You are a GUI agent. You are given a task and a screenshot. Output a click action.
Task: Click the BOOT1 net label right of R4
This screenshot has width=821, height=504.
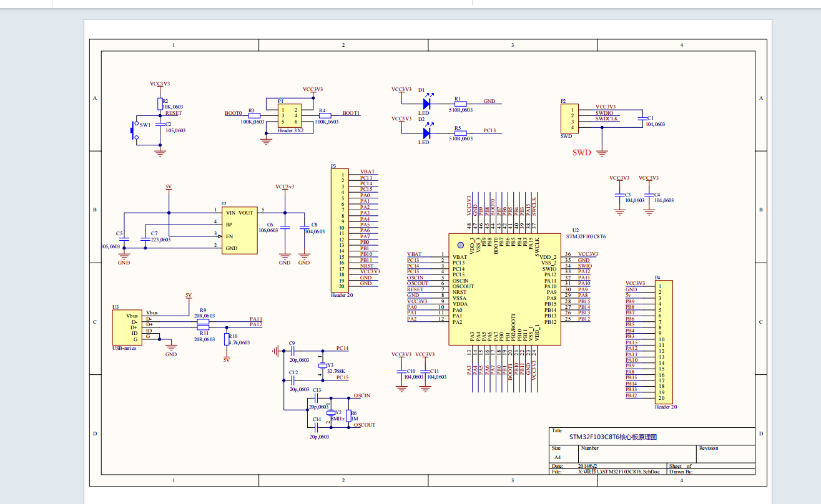[x=352, y=113]
